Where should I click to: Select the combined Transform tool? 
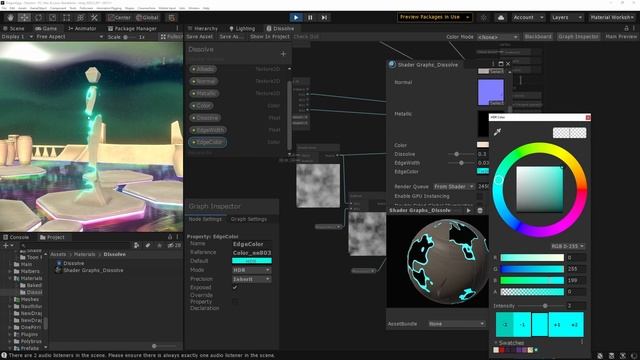(x=80, y=18)
